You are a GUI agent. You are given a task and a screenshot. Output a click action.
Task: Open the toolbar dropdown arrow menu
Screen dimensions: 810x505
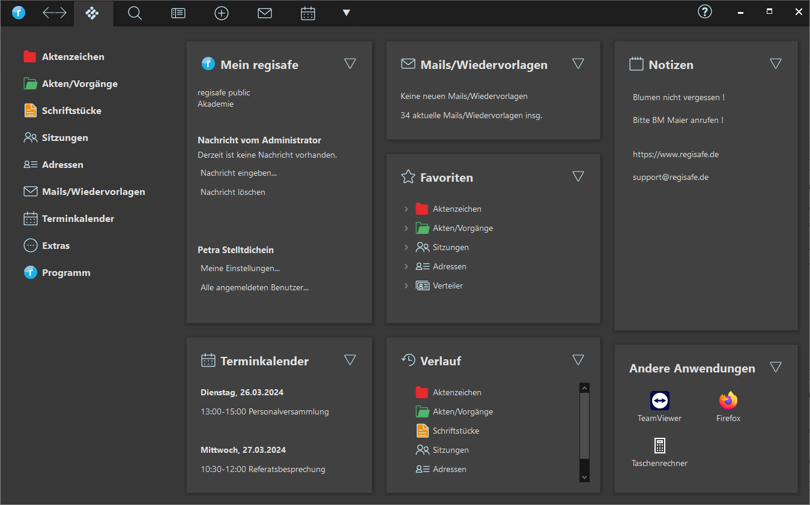pyautogui.click(x=346, y=13)
